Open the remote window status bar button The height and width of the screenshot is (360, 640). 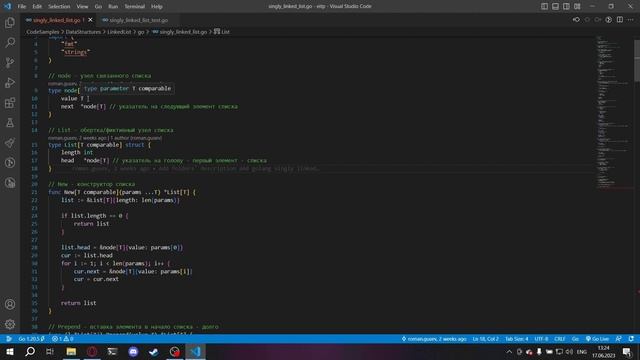pos(8,339)
